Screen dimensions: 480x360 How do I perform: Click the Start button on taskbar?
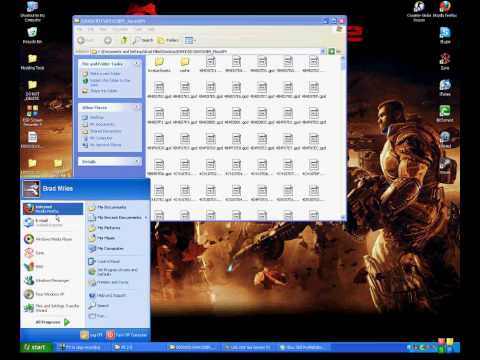[36, 347]
